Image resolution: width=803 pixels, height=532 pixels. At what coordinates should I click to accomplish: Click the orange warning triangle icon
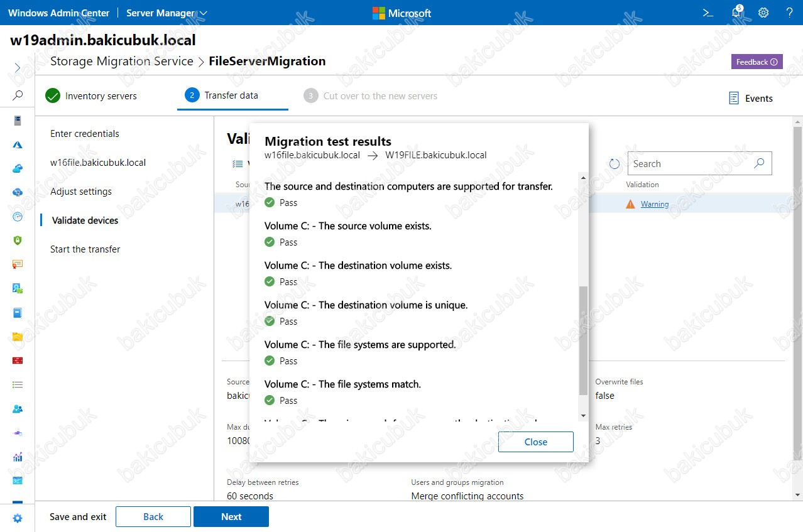pyautogui.click(x=630, y=204)
